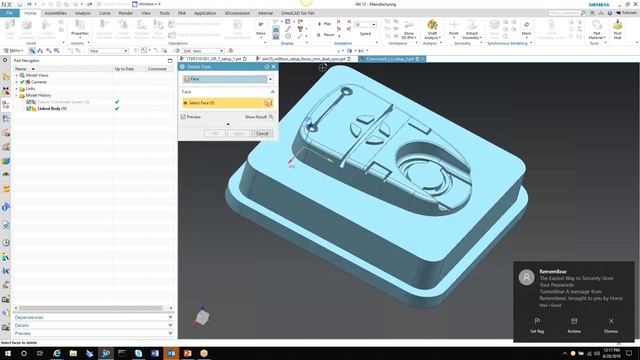Close the Delete Face dialog
The height and width of the screenshot is (360, 640).
273,67
